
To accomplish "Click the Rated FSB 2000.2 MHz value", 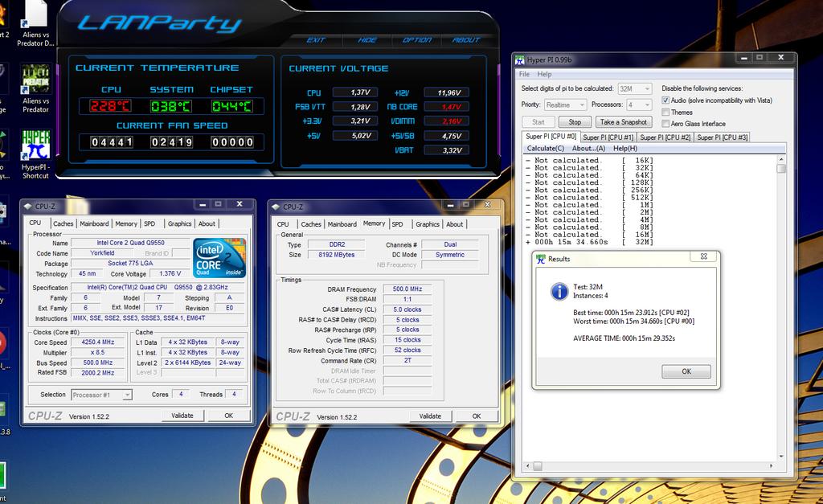I will [97, 373].
